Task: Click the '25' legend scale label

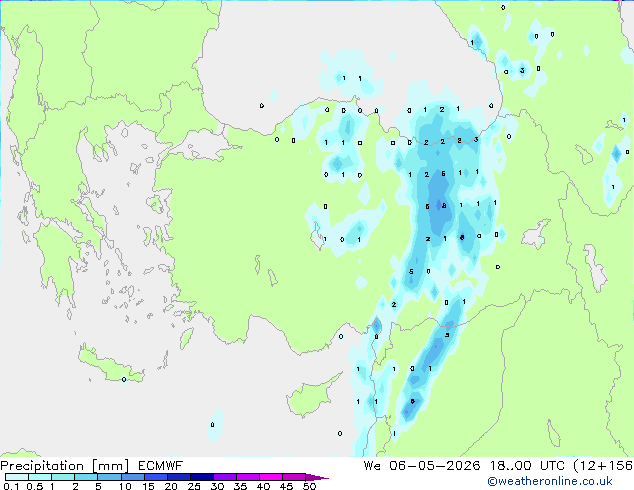Action: point(194,486)
